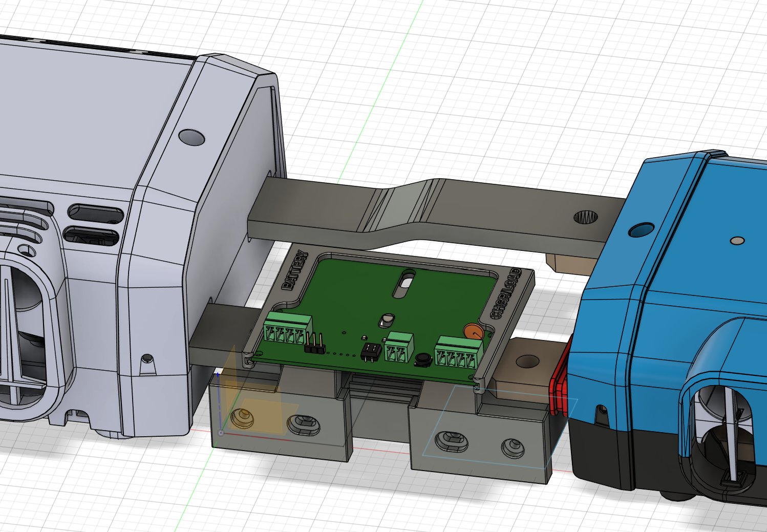Viewport: 767px width, 532px height.
Task: Click the hole in the beige block
Action: (x=527, y=362)
